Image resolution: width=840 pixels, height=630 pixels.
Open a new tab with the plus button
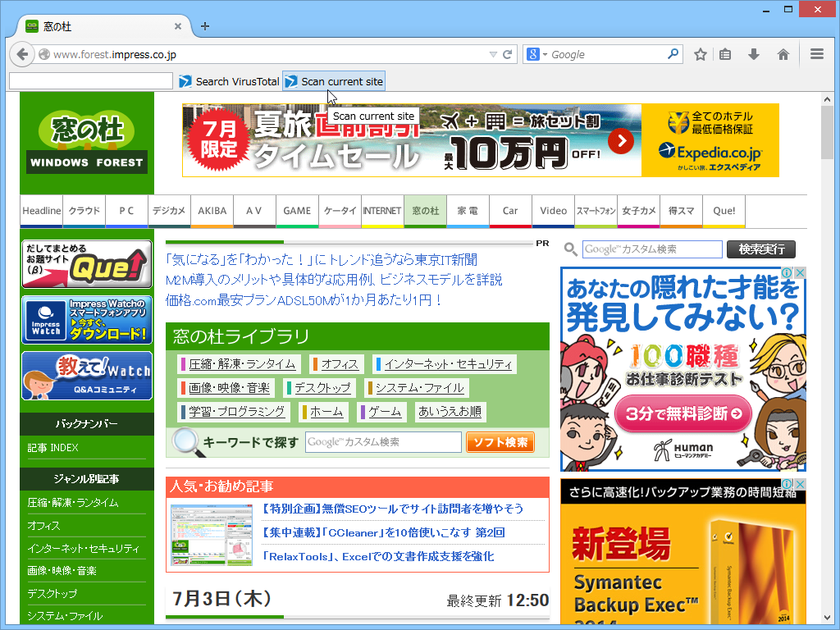(x=205, y=26)
